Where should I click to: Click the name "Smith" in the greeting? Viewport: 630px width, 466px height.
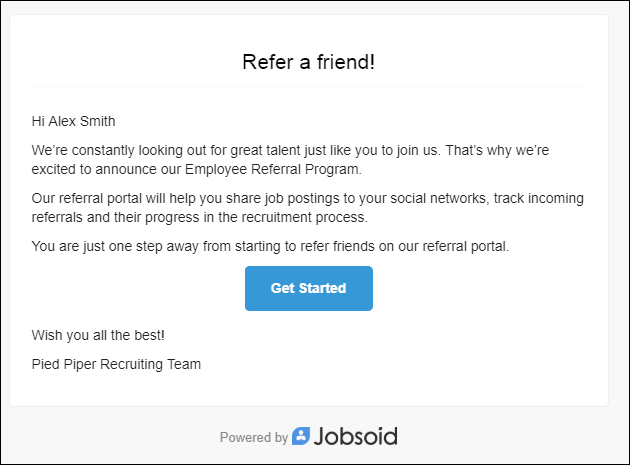[97, 122]
